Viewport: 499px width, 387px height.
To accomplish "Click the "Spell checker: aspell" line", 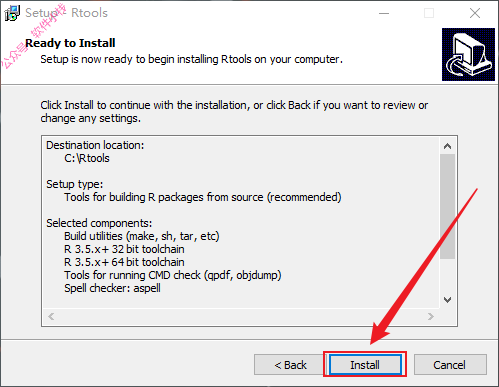I will 112,288.
